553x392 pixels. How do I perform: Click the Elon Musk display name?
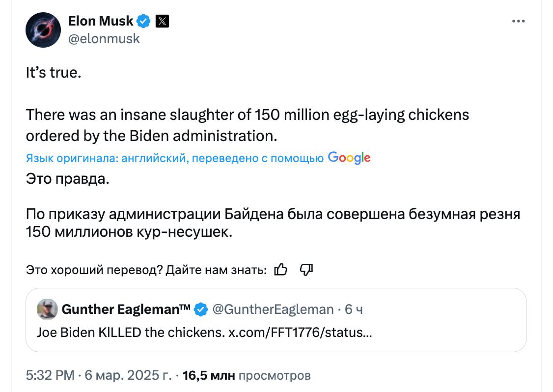(101, 21)
